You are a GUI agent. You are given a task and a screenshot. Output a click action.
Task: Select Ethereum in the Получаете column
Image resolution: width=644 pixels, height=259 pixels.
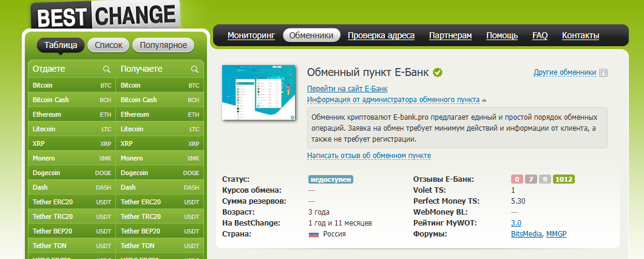point(160,115)
